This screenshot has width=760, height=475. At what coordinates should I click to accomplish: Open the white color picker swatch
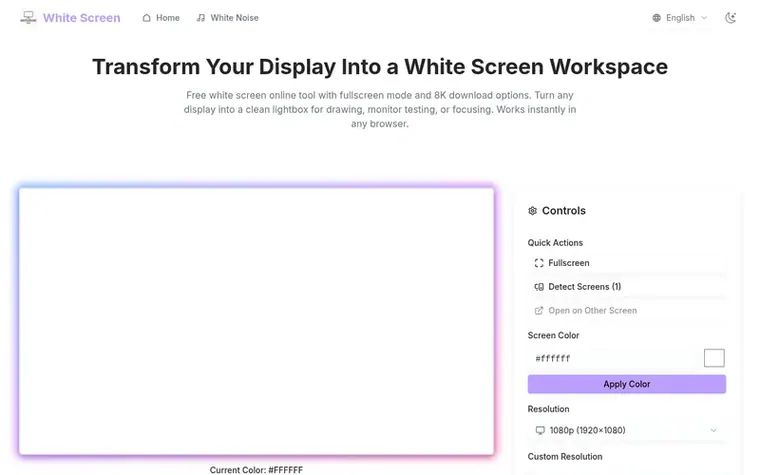714,358
